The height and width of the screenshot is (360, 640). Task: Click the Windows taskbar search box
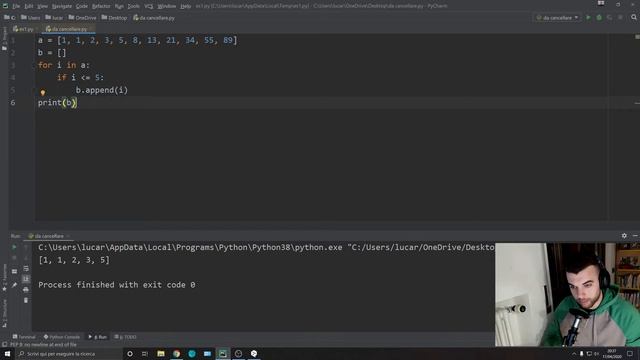click(x=69, y=353)
